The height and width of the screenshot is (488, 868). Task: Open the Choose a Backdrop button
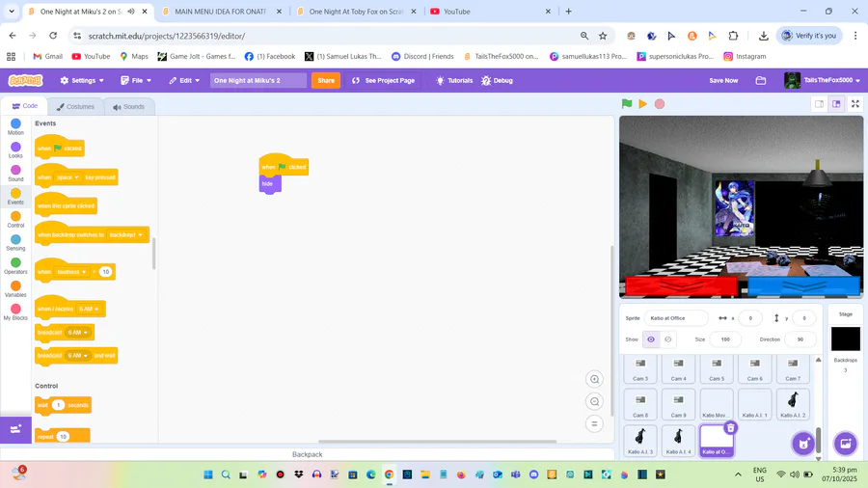pos(845,444)
